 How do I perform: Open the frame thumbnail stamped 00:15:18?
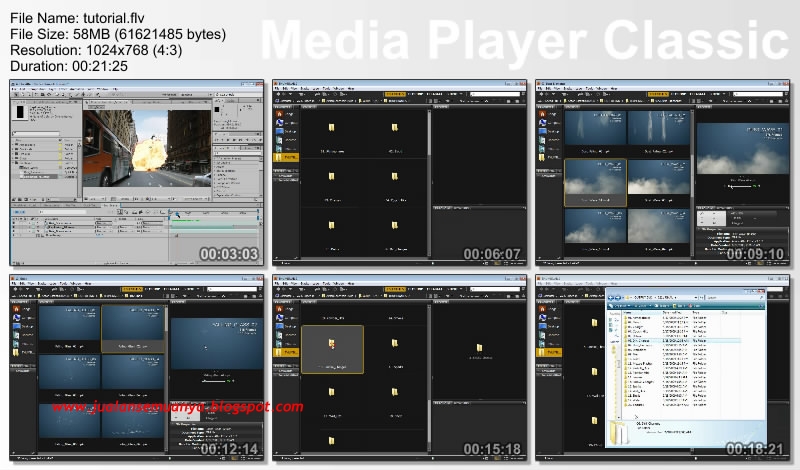399,367
